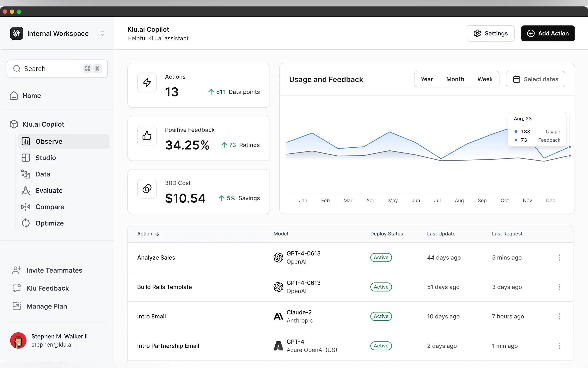Viewport: 588px width, 368px height.
Task: Open the Compare section
Action: coord(50,207)
